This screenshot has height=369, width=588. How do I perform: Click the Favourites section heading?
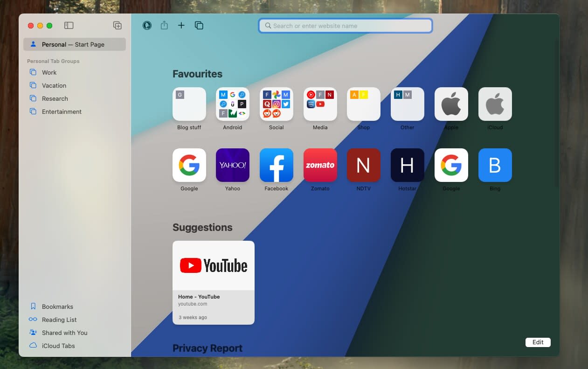[x=197, y=74]
